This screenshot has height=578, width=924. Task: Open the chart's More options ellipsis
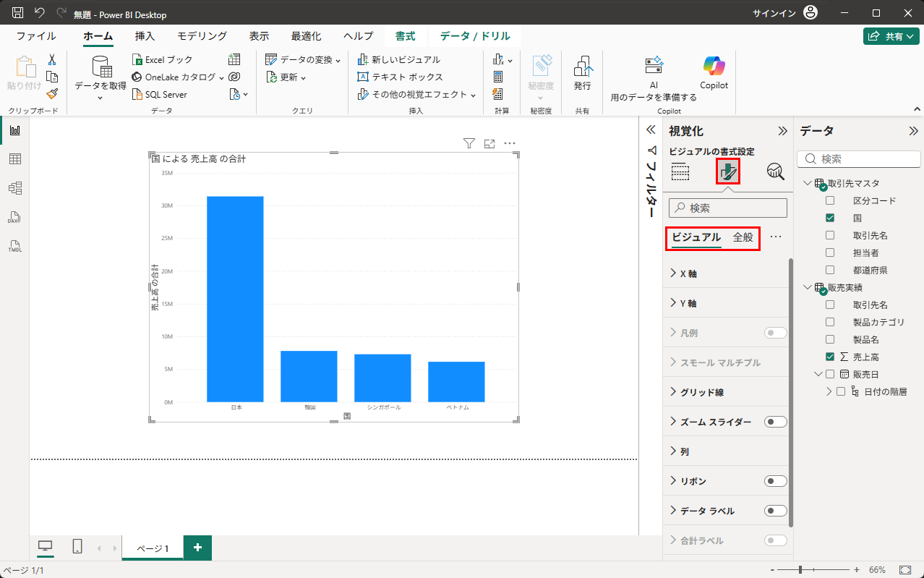(x=510, y=143)
